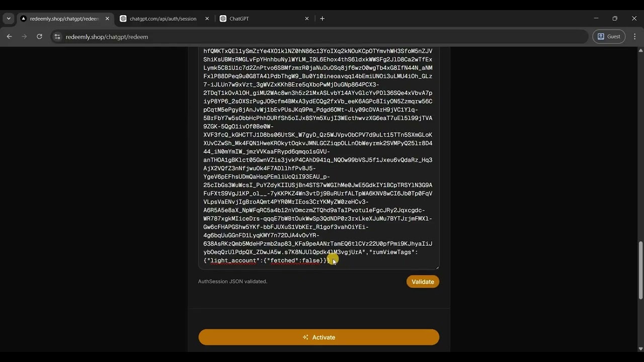
Task: Click the textarea resize handle corner
Action: tap(437, 266)
